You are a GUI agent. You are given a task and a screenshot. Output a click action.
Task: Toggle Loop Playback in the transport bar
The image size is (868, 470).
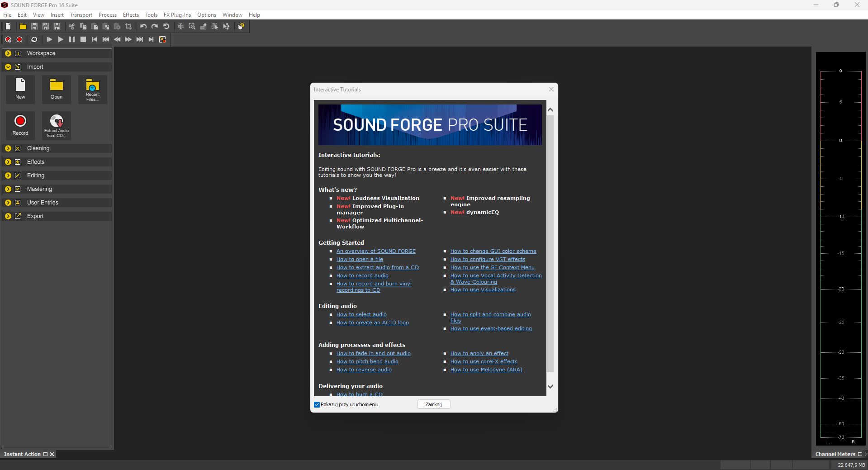tap(34, 39)
